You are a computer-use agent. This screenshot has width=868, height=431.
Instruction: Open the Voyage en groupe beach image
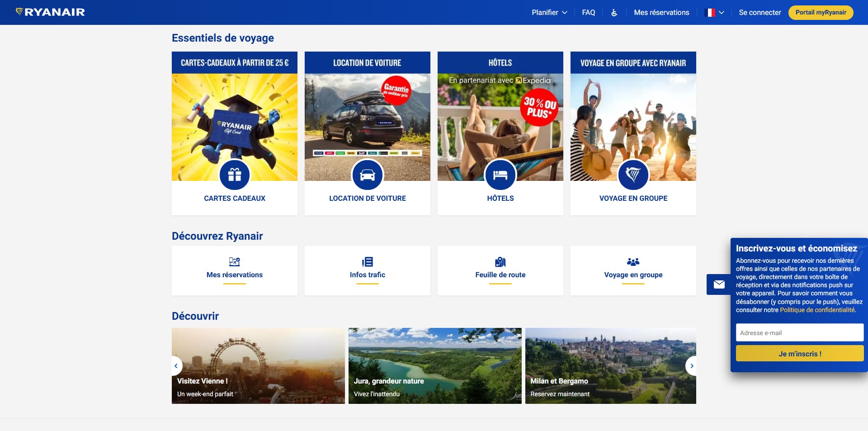click(633, 127)
